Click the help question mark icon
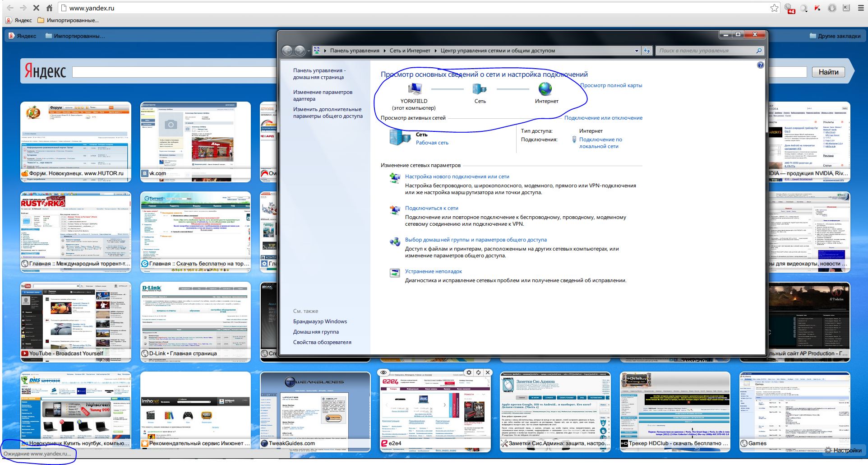 coord(760,65)
